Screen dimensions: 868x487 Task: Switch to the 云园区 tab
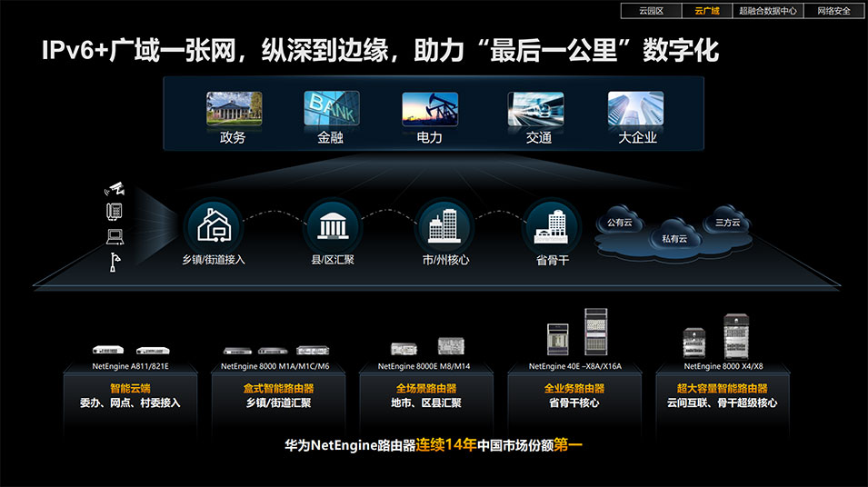pos(651,11)
